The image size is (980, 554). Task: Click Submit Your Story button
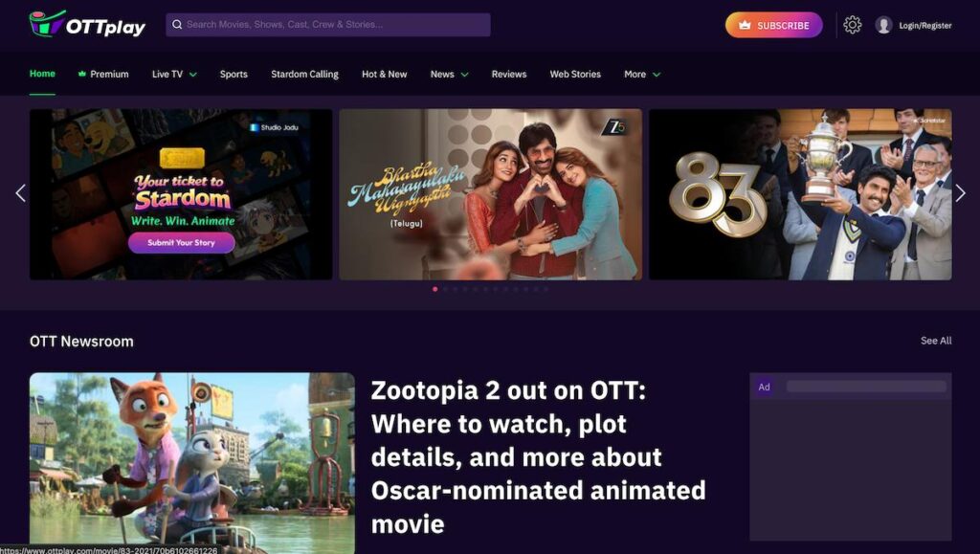point(181,242)
